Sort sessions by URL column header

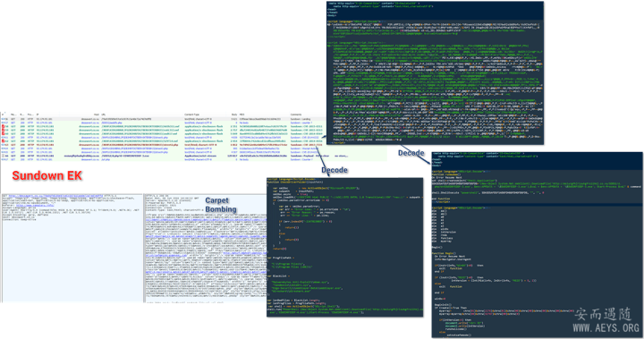[104, 115]
